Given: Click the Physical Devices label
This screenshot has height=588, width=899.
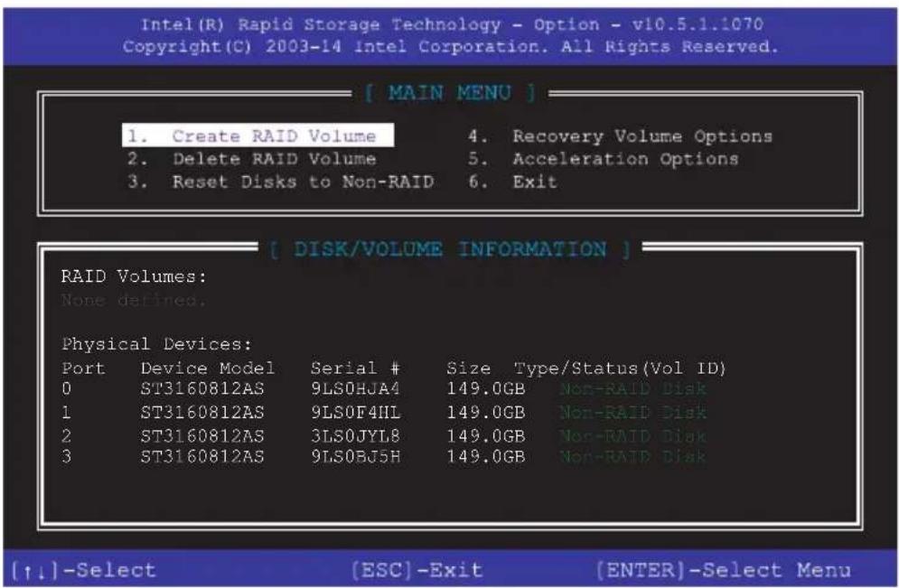Looking at the screenshot, I should click(156, 344).
